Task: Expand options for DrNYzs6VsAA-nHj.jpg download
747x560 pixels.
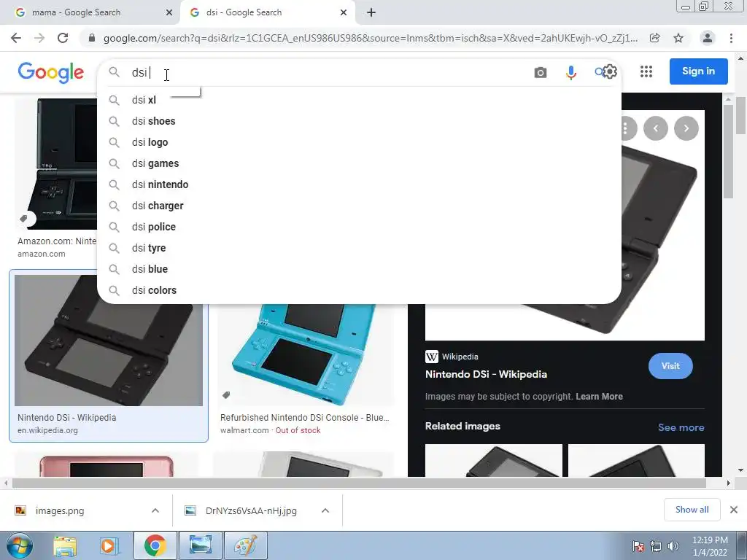Action: tap(325, 510)
